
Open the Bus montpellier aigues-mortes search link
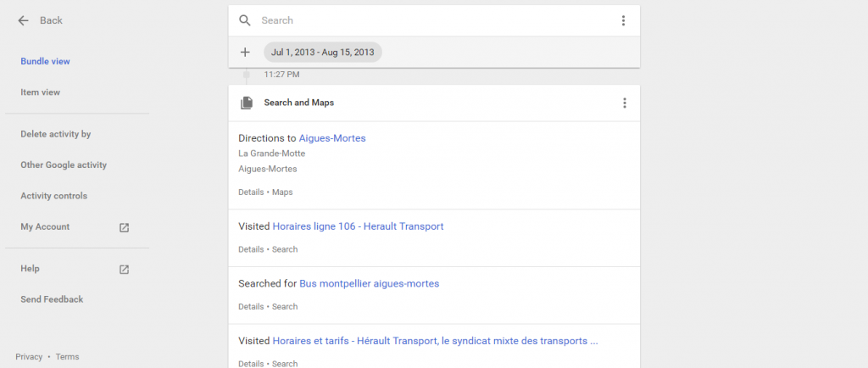pyautogui.click(x=370, y=283)
